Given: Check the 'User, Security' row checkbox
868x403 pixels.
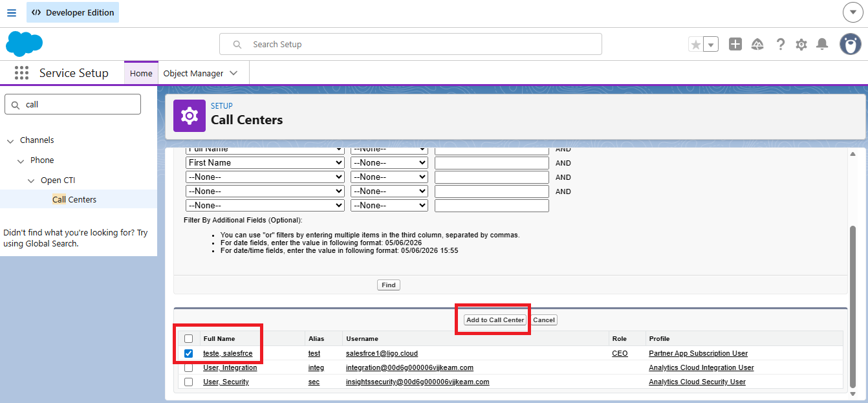Looking at the screenshot, I should coord(188,382).
